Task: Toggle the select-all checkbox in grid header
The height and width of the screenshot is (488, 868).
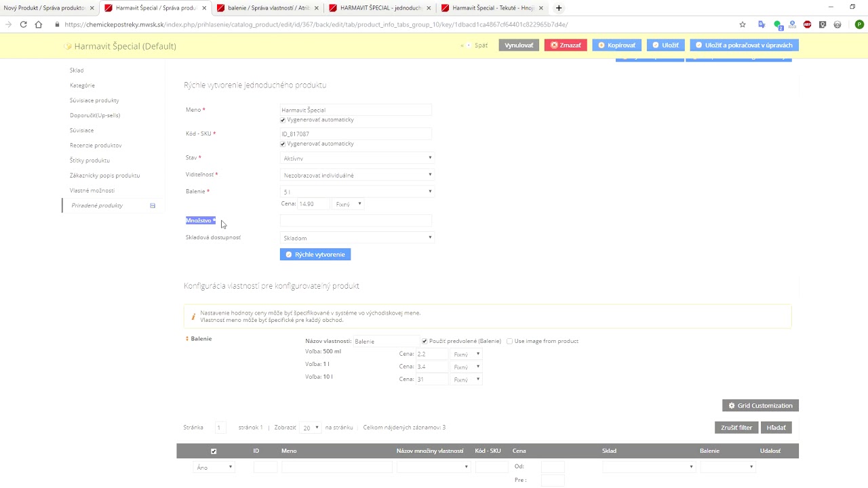Action: click(214, 451)
